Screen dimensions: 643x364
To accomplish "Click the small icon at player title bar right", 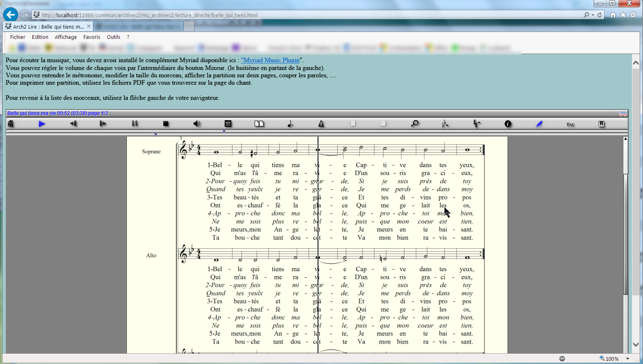I will (x=623, y=113).
